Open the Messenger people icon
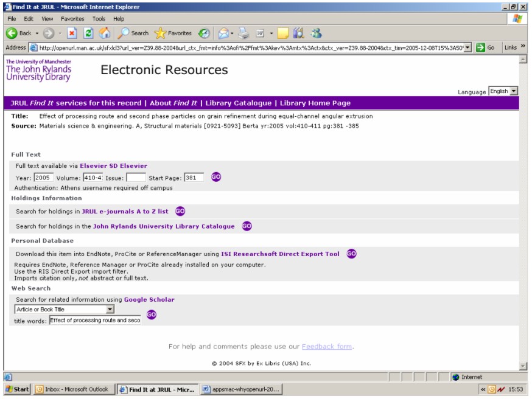 coord(316,33)
